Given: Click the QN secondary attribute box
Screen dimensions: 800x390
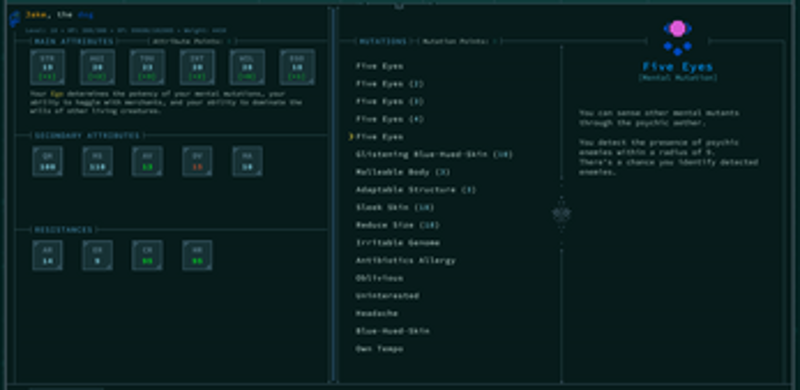Looking at the screenshot, I should (47, 161).
